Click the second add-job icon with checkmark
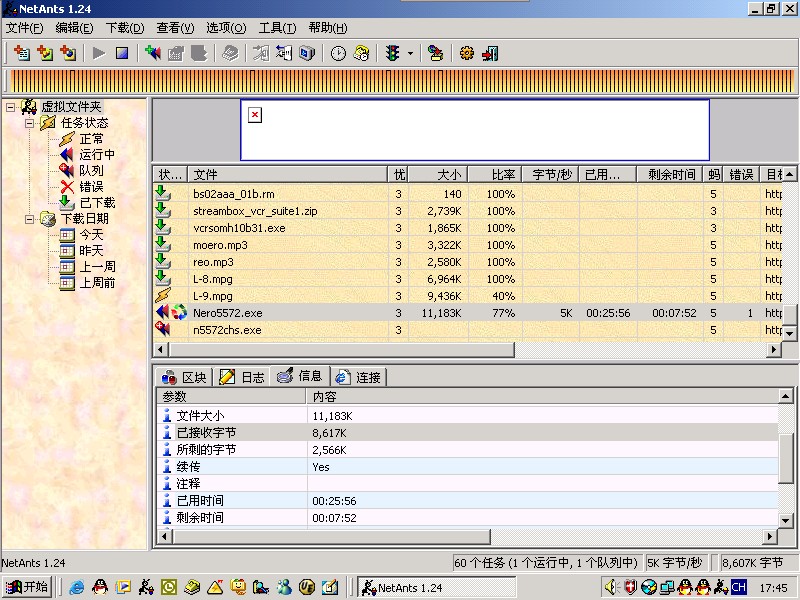 click(x=45, y=53)
